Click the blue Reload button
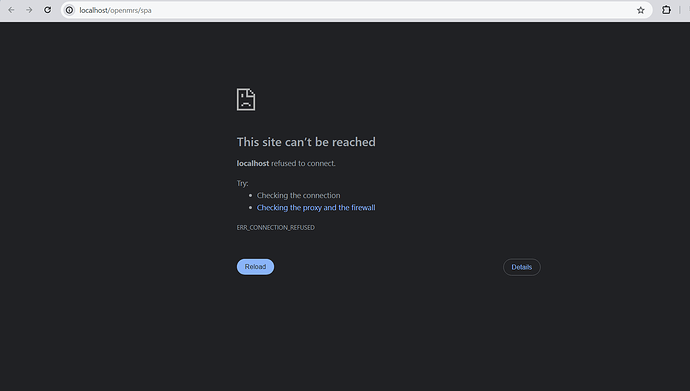The image size is (690, 391). click(255, 267)
